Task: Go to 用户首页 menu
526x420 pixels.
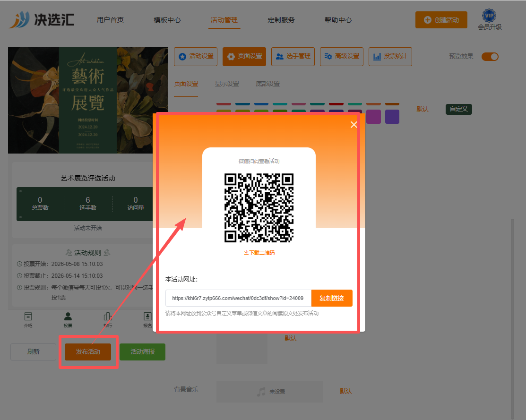Action: tap(110, 20)
